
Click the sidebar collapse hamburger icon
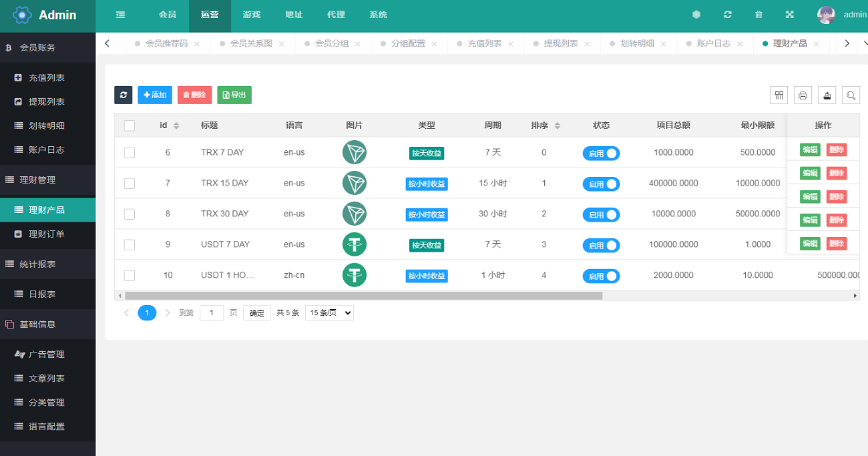(x=120, y=15)
